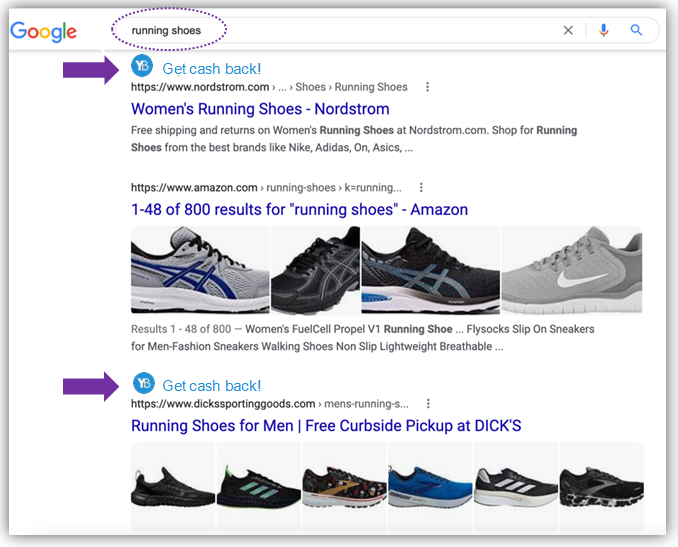Screen dimensions: 678x547
Task: Select the multicolor patterned shoe in Dick's row
Action: [345, 486]
